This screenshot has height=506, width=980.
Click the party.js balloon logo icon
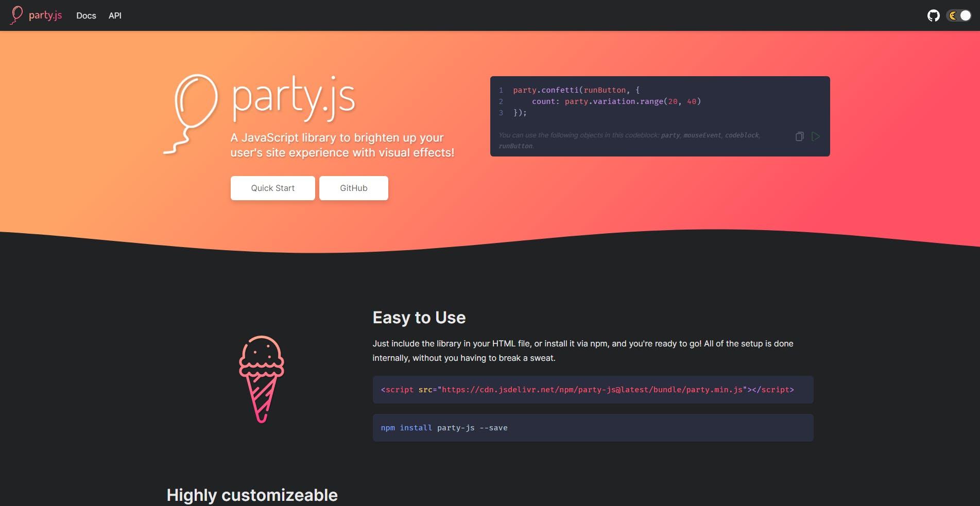pyautogui.click(x=17, y=15)
